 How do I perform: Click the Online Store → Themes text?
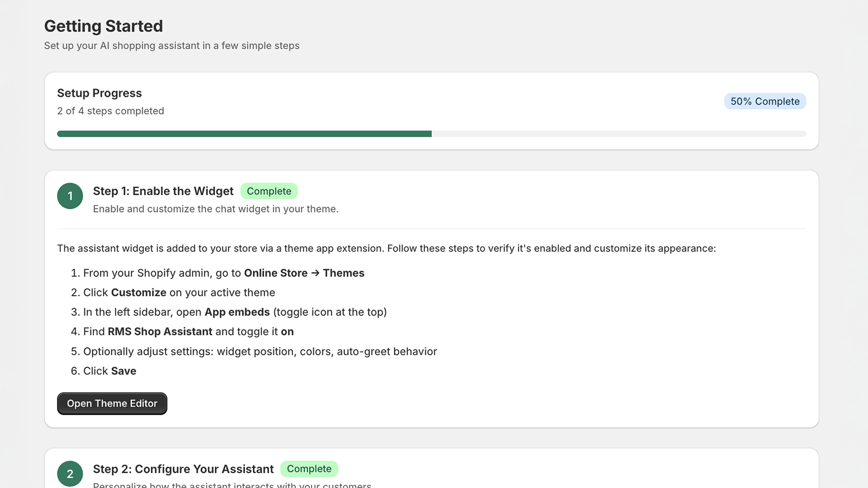click(304, 273)
